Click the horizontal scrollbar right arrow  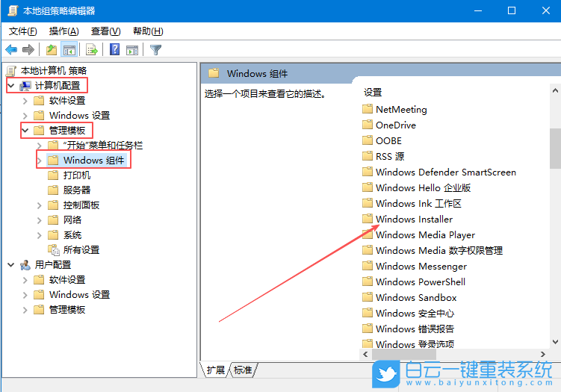point(543,354)
